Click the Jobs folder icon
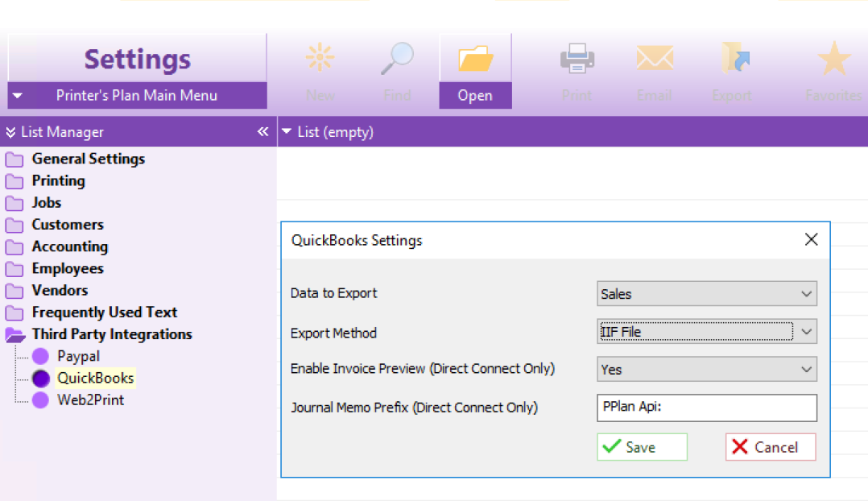Viewport: 868px width, 501px height. (14, 203)
